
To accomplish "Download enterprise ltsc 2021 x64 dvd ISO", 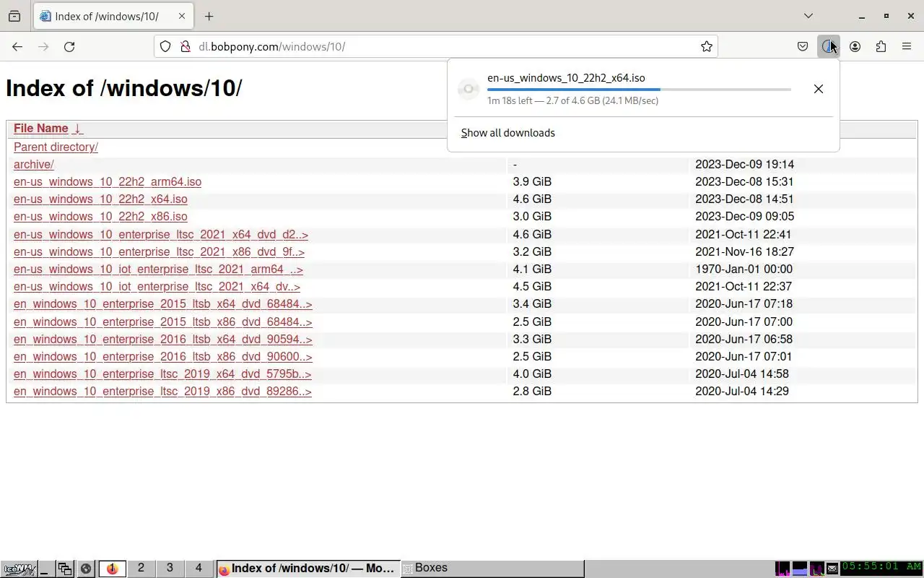I will [161, 235].
